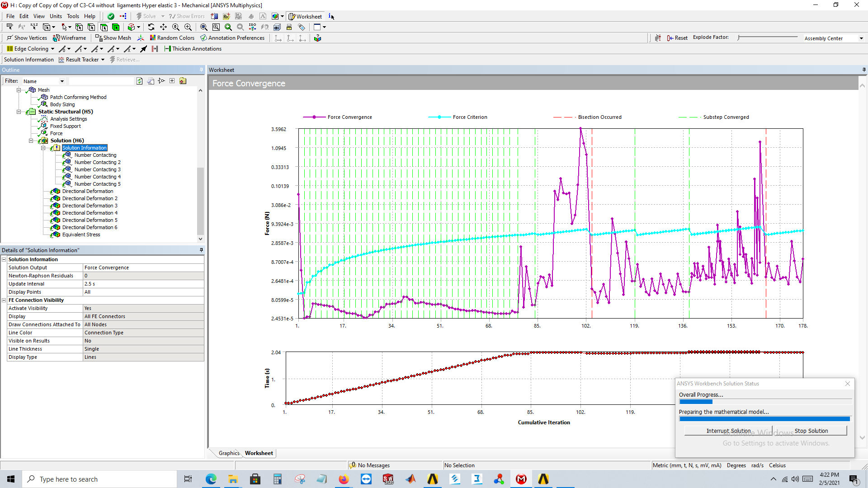Viewport: 868px width, 488px height.
Task: Toggle Show Mesh
Action: click(113, 38)
